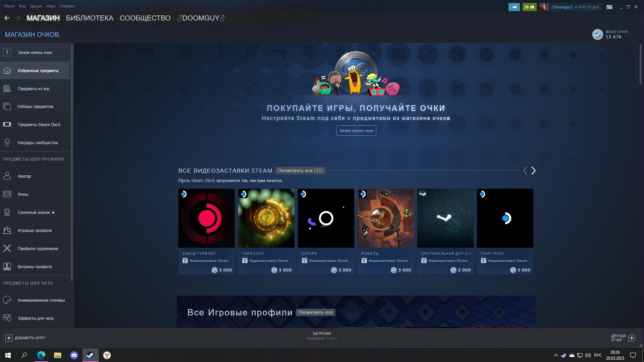Open the Роботы startup movie
This screenshot has width=644, height=362.
click(385, 231)
